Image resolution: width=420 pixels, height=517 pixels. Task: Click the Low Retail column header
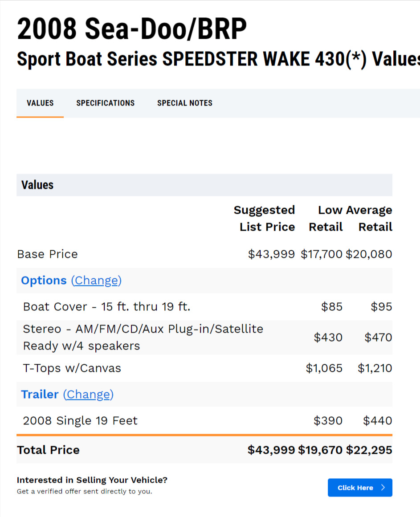(326, 219)
